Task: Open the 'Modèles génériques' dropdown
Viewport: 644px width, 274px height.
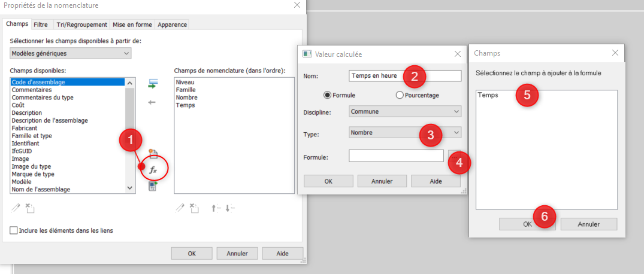Action: 71,53
